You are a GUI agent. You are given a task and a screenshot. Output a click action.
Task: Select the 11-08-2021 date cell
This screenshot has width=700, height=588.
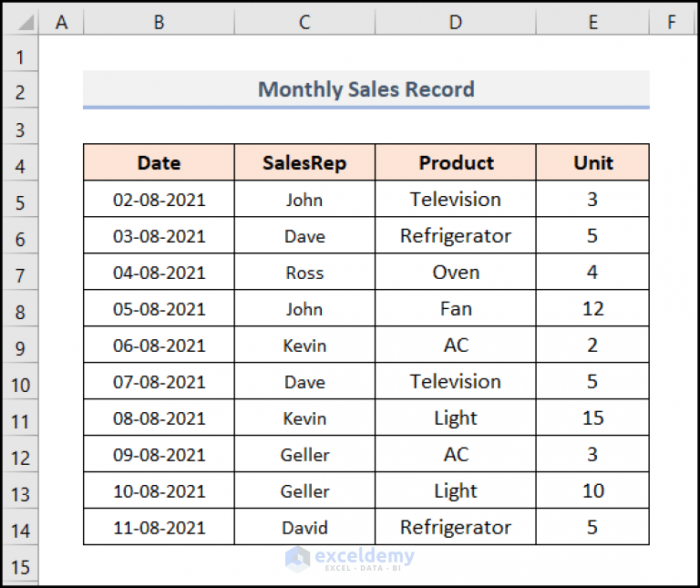[159, 527]
